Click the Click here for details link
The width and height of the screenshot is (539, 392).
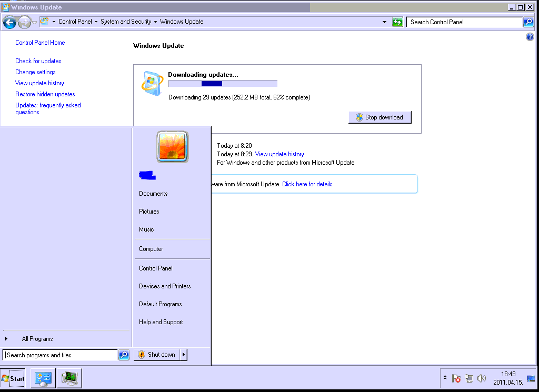307,184
